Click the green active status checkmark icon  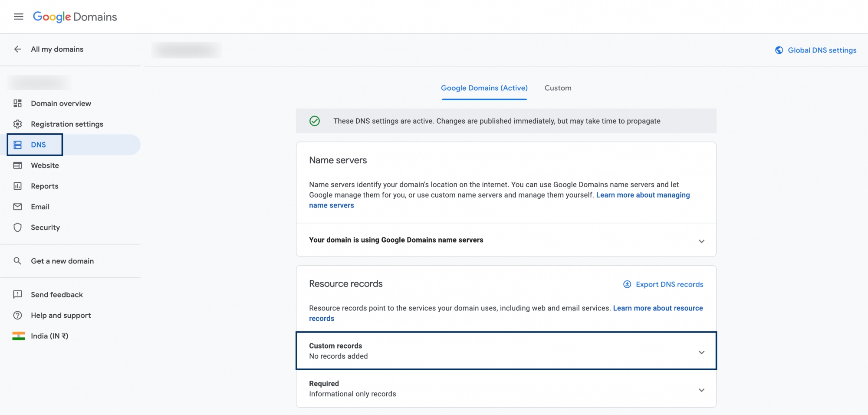point(315,121)
